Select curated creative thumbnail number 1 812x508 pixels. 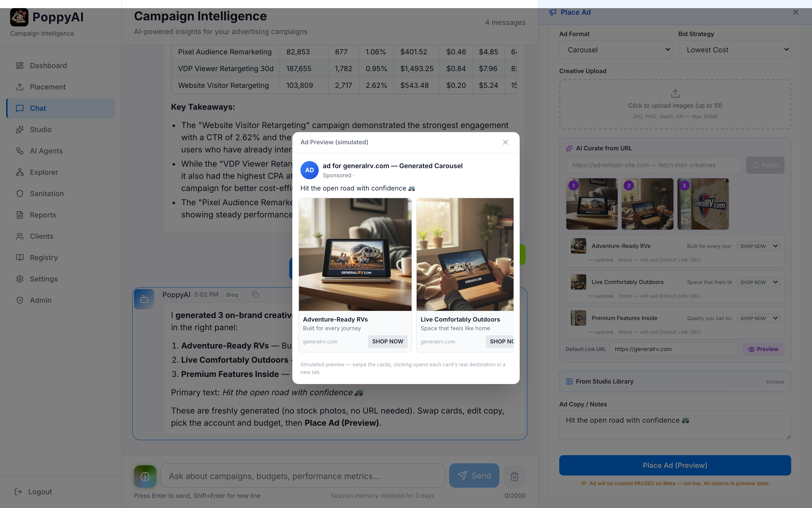(592, 204)
